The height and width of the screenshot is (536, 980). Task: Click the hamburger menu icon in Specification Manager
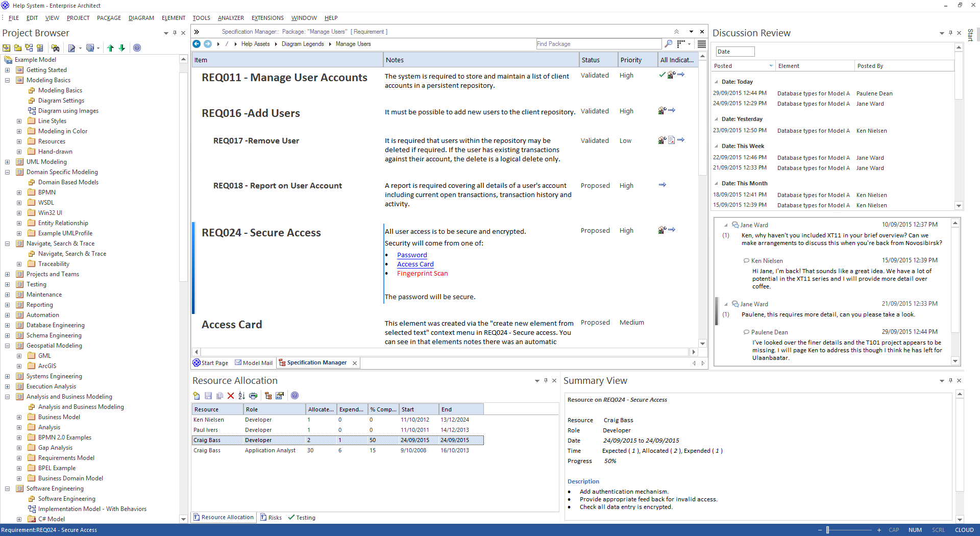pos(702,44)
